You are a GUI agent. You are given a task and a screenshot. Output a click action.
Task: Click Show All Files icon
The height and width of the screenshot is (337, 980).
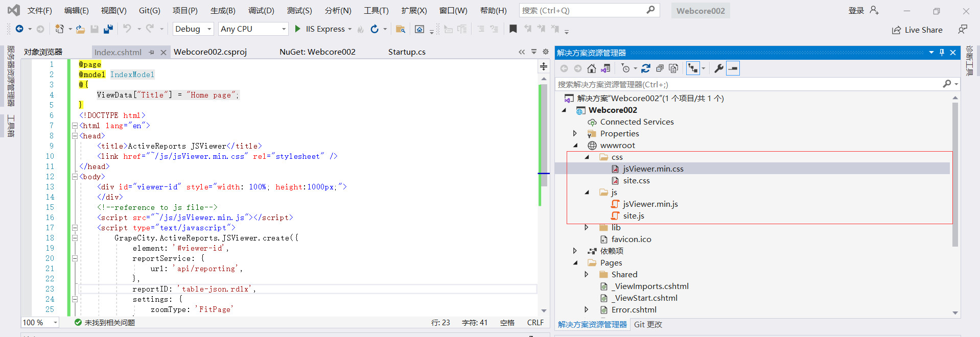(673, 68)
